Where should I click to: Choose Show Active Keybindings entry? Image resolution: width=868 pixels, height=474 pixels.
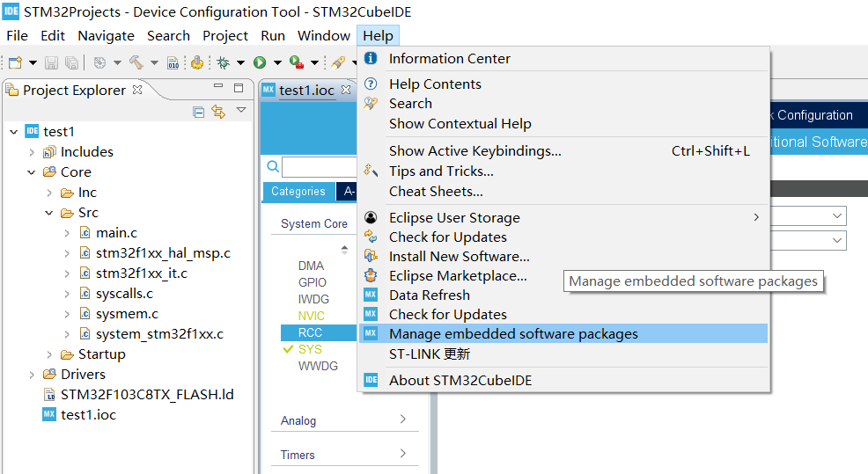point(563,151)
